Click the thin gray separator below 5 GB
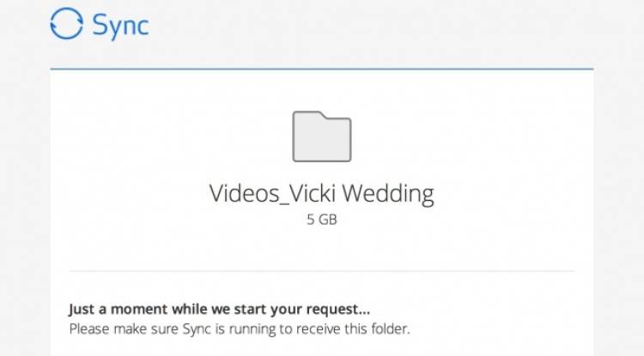This screenshot has width=644, height=356. 322,271
